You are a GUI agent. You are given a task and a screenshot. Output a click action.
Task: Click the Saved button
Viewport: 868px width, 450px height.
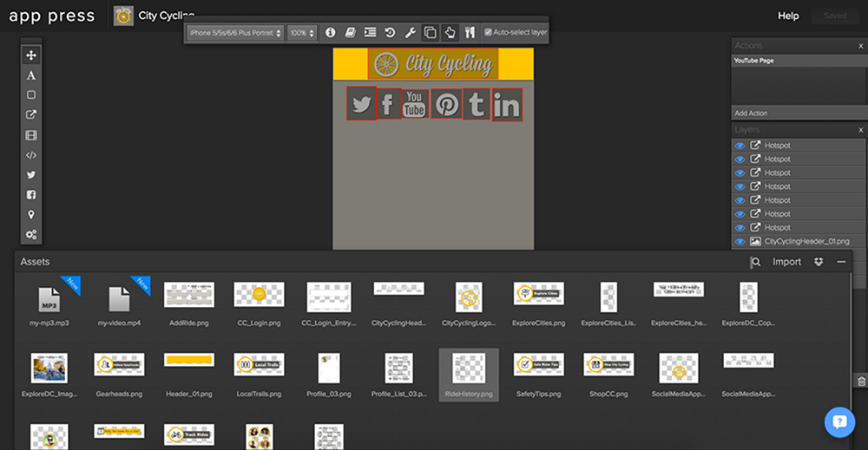click(835, 16)
